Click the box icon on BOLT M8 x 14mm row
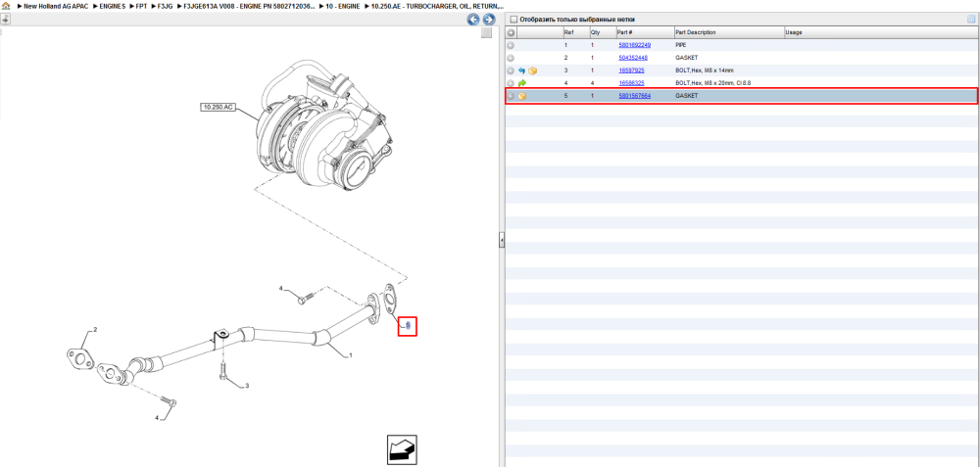This screenshot has width=980, height=467. tap(532, 71)
